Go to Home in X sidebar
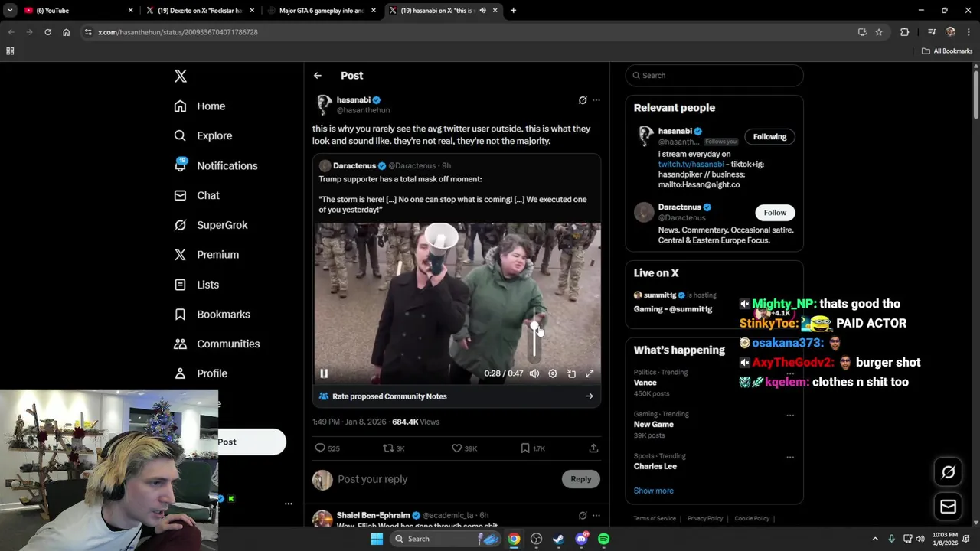 coord(200,106)
